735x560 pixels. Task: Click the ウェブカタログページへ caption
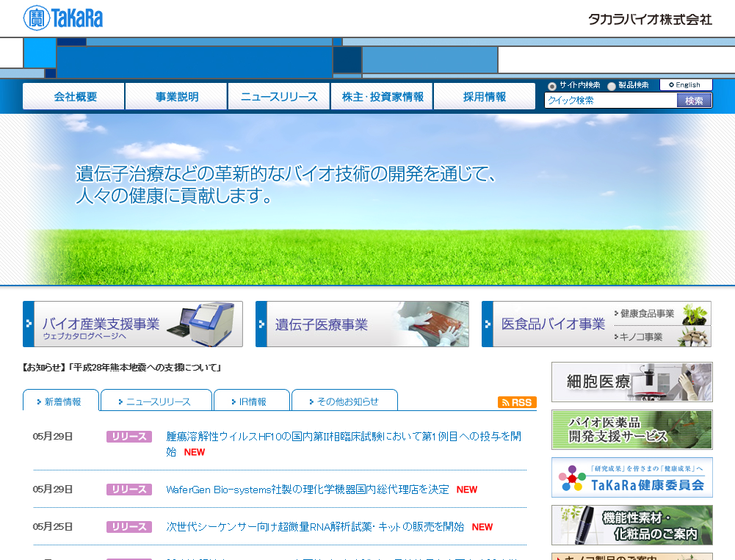point(84,336)
